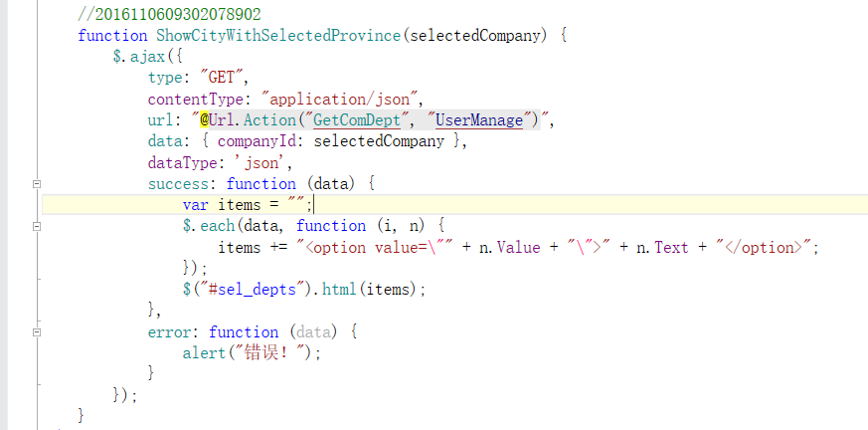The image size is (868, 430).
Task: Collapse the success function code block
Action: click(x=37, y=183)
